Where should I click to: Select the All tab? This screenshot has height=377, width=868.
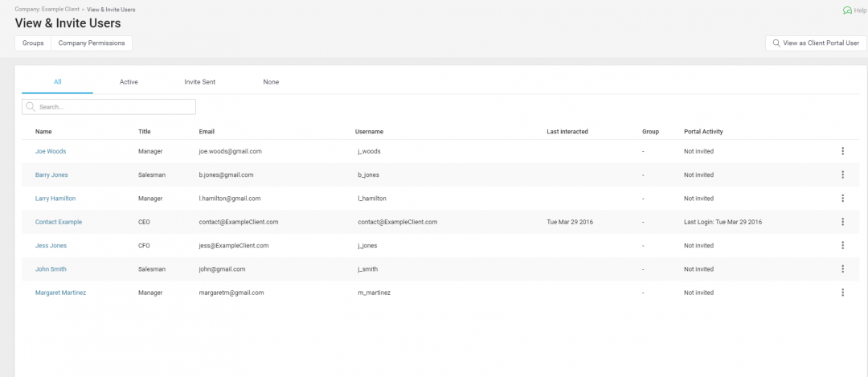[x=58, y=82]
